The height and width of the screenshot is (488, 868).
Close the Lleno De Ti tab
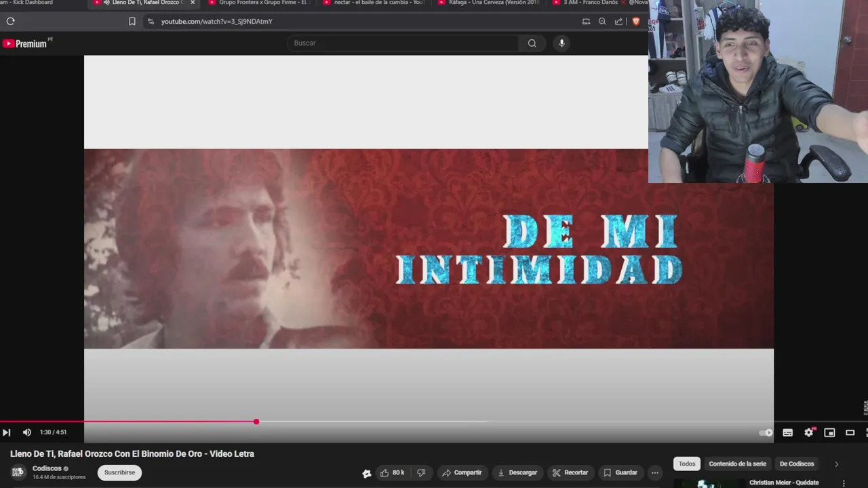(x=193, y=3)
